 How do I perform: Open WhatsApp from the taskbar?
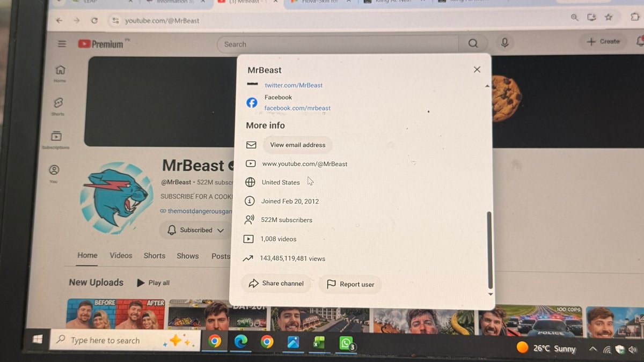(x=347, y=344)
